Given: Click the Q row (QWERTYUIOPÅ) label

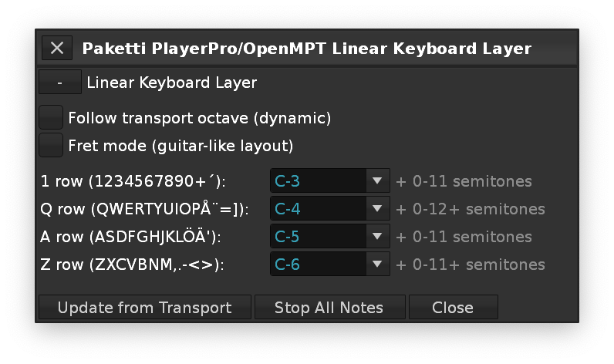Looking at the screenshot, I should coord(143,209).
